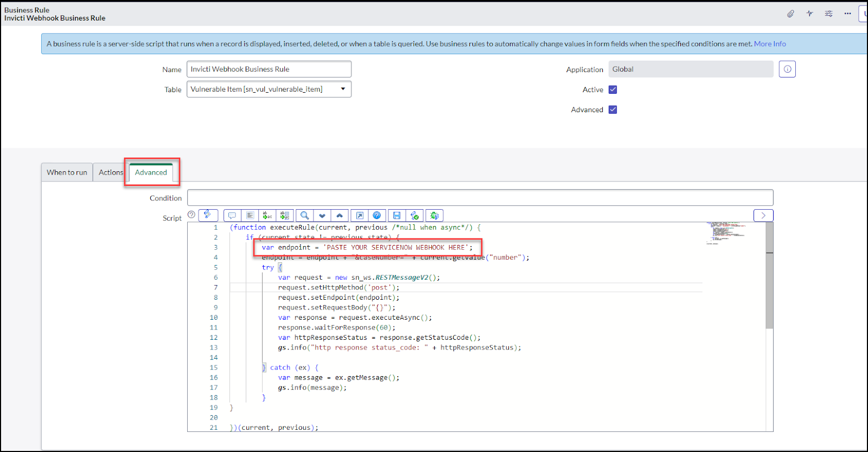Click the replace icon in script toolbar
Image resolution: width=868 pixels, height=452 pixels.
point(267,215)
